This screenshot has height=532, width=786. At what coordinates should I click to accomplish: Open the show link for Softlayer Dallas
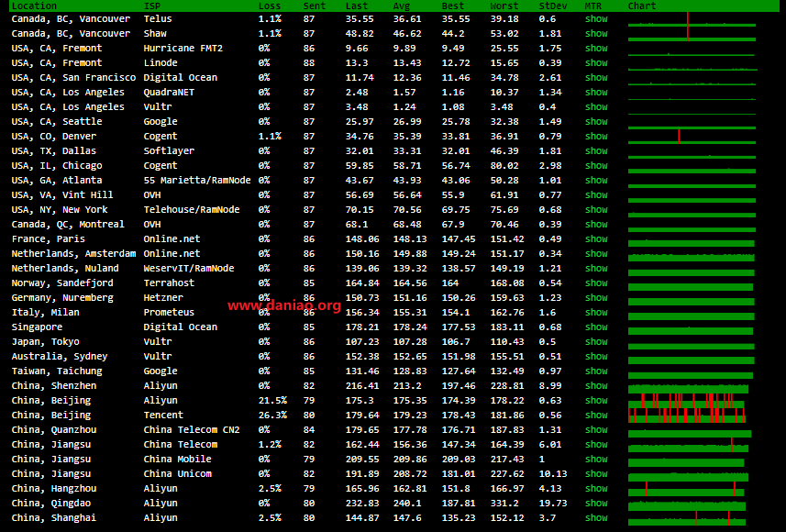[596, 151]
